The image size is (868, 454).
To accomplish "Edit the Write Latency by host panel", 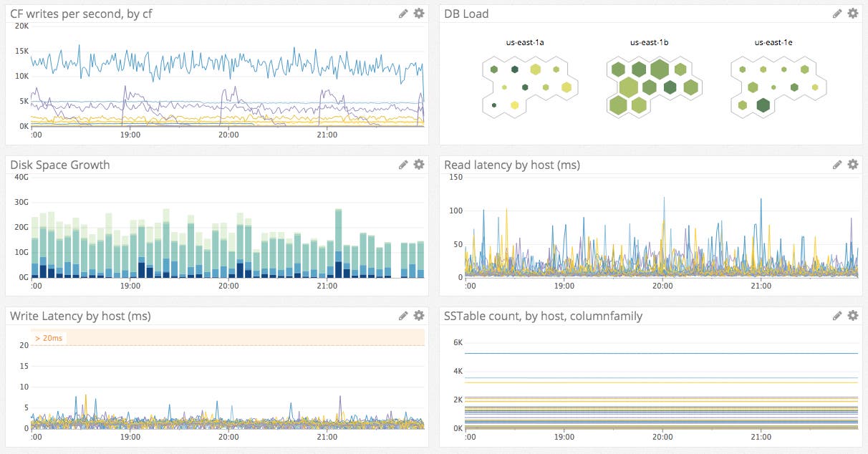I will tap(404, 315).
